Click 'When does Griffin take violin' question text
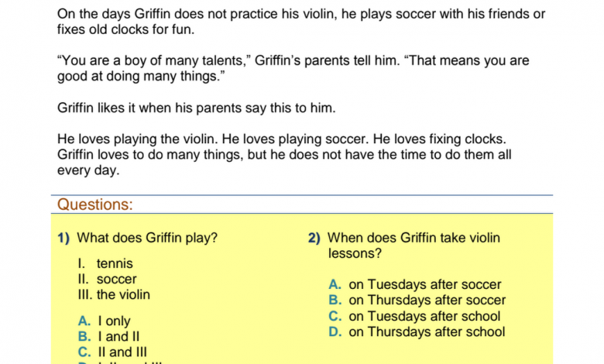 coord(414,238)
